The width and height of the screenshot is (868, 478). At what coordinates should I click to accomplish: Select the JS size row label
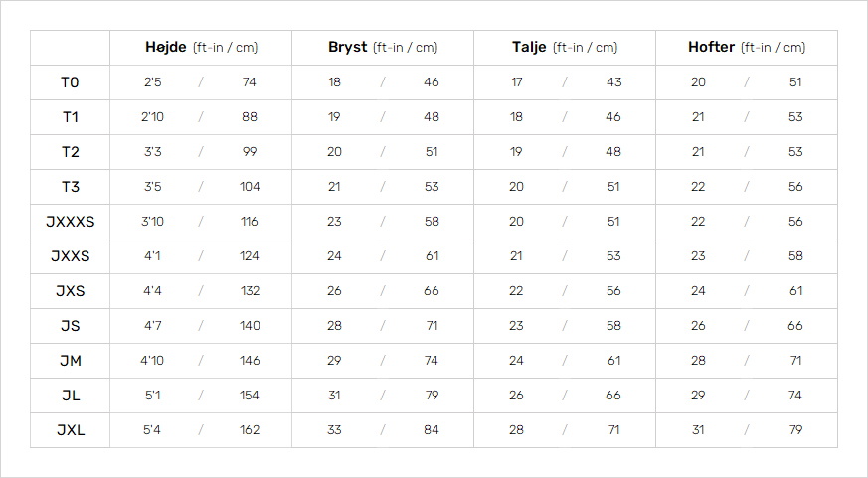(x=70, y=326)
